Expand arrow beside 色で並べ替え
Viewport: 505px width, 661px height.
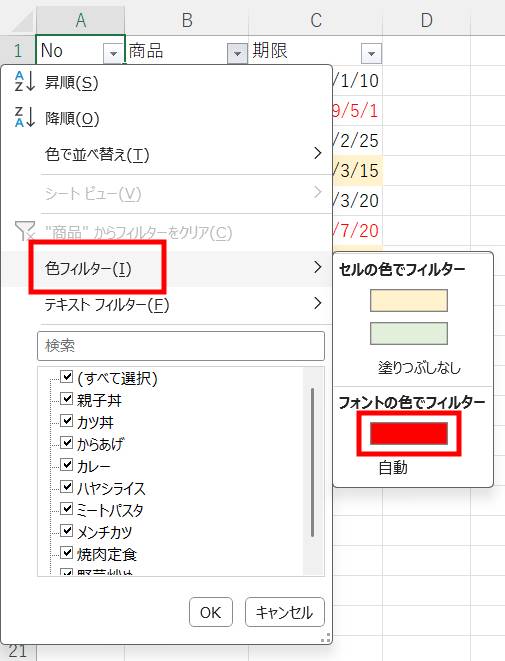pos(318,153)
